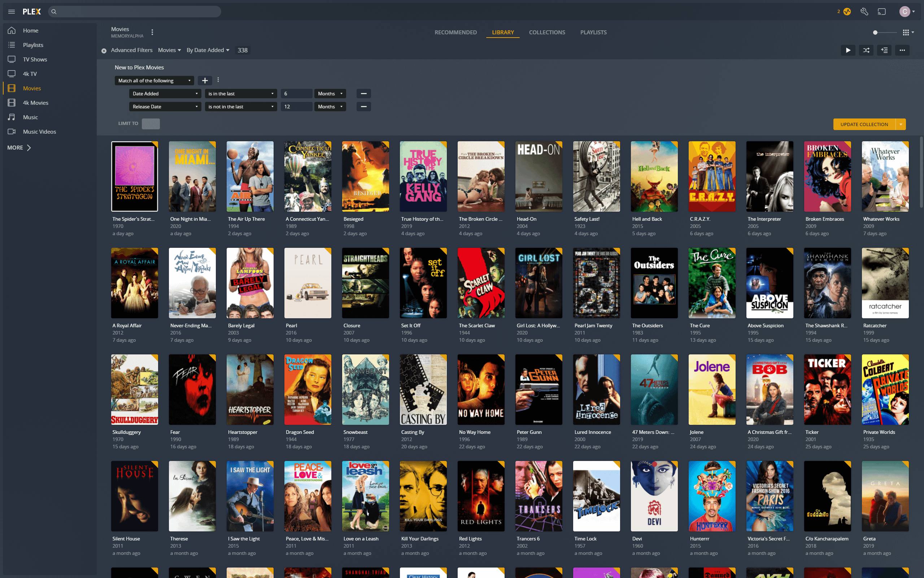Close Advanced Filters with X icon
The image size is (924, 578).
(x=104, y=51)
